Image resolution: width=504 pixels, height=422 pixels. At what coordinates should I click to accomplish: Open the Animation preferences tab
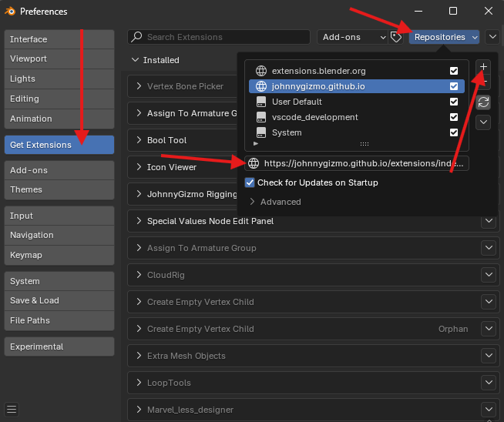pyautogui.click(x=59, y=119)
